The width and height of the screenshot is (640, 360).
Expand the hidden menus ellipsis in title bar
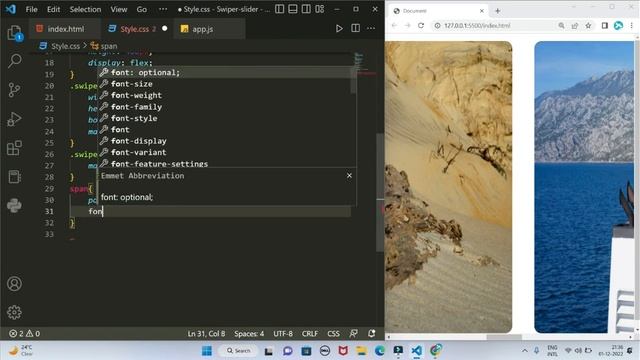[163, 9]
